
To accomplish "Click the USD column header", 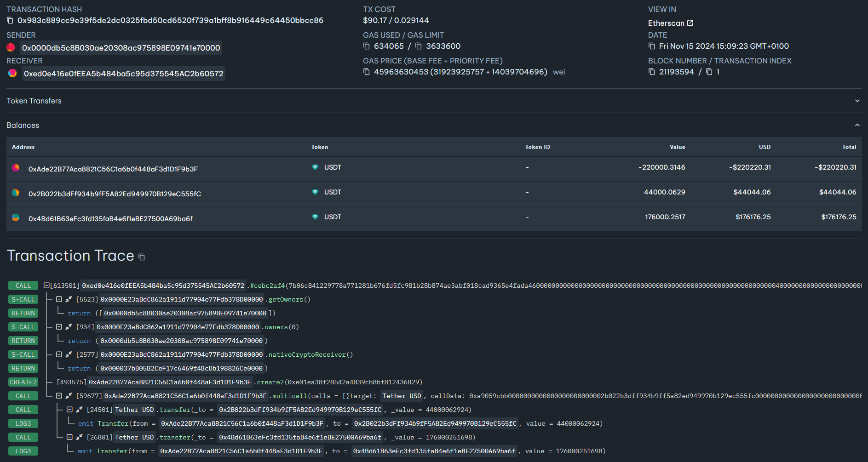I will pyautogui.click(x=765, y=147).
